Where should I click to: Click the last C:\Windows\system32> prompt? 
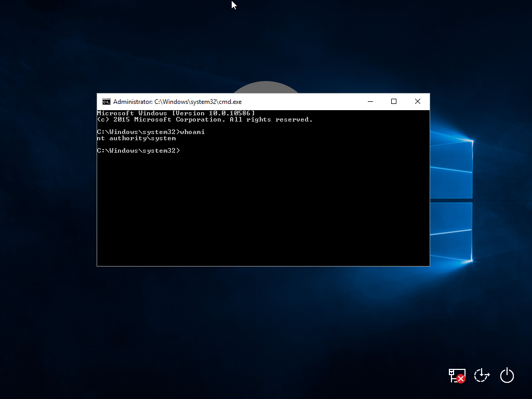tap(138, 151)
